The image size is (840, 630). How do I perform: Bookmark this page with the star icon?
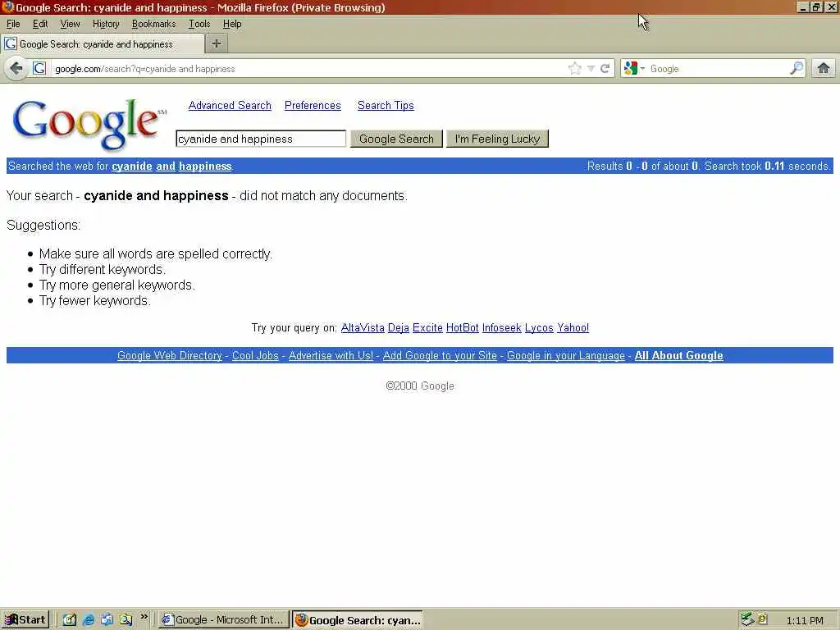tap(575, 69)
